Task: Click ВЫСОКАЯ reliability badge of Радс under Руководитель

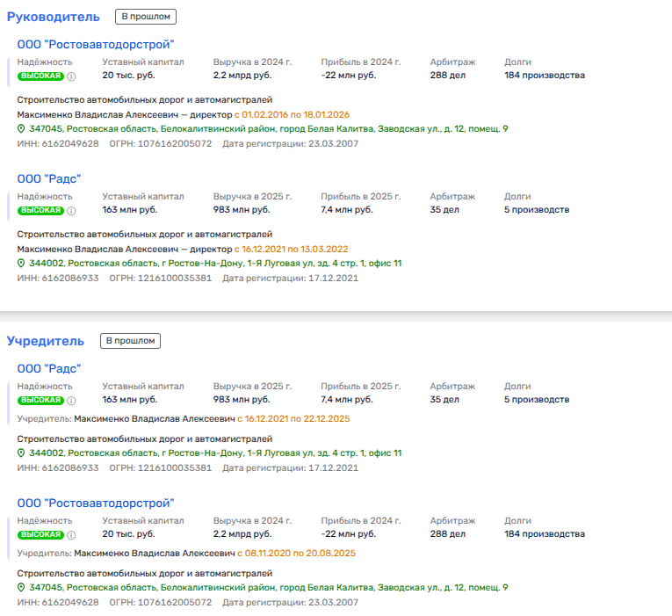Action: click(40, 211)
